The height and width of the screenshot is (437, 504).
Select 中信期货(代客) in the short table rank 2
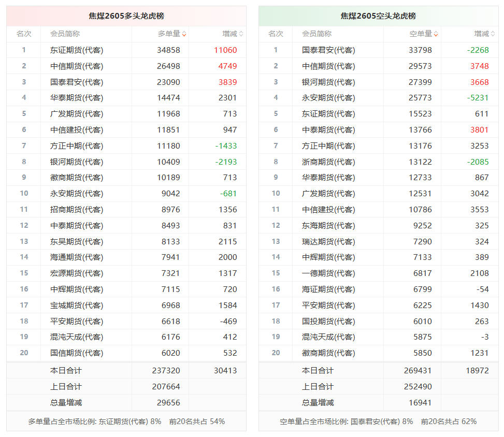[328, 66]
